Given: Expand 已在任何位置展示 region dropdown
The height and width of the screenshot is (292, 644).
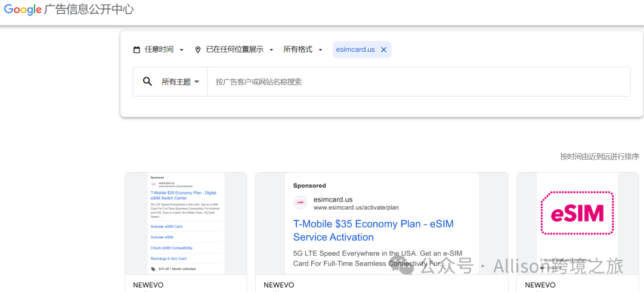Looking at the screenshot, I should 234,49.
